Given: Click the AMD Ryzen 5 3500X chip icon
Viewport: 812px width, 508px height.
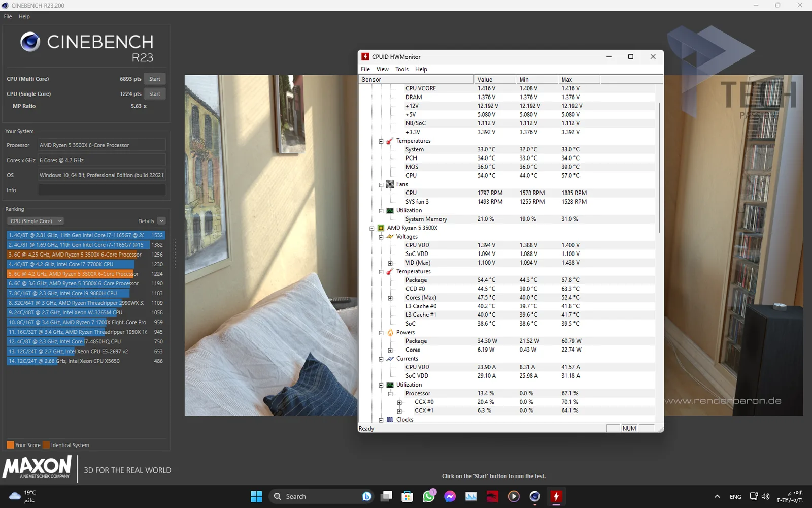Looking at the screenshot, I should [381, 228].
